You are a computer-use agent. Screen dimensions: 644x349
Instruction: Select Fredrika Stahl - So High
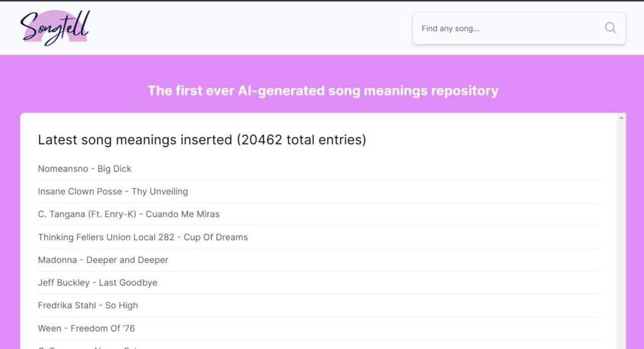(x=88, y=305)
